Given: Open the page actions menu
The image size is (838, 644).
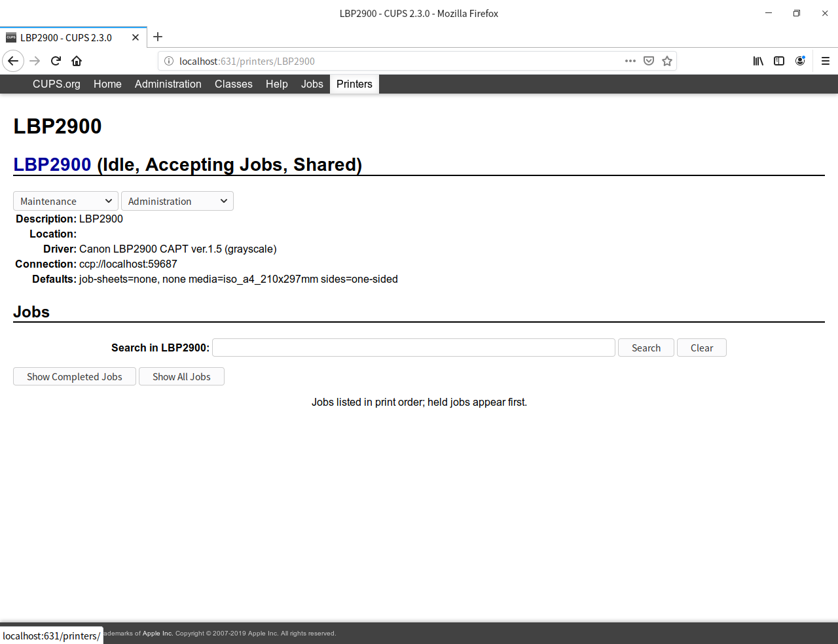Looking at the screenshot, I should point(630,61).
